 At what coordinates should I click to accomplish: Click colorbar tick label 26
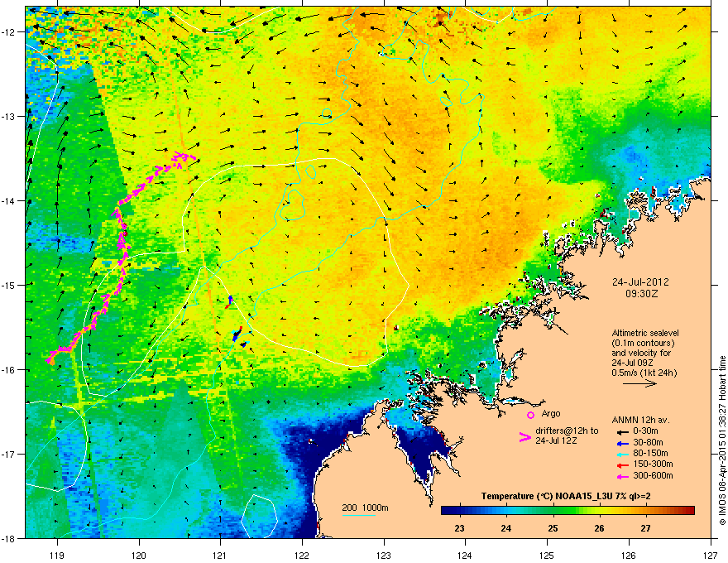click(x=600, y=528)
